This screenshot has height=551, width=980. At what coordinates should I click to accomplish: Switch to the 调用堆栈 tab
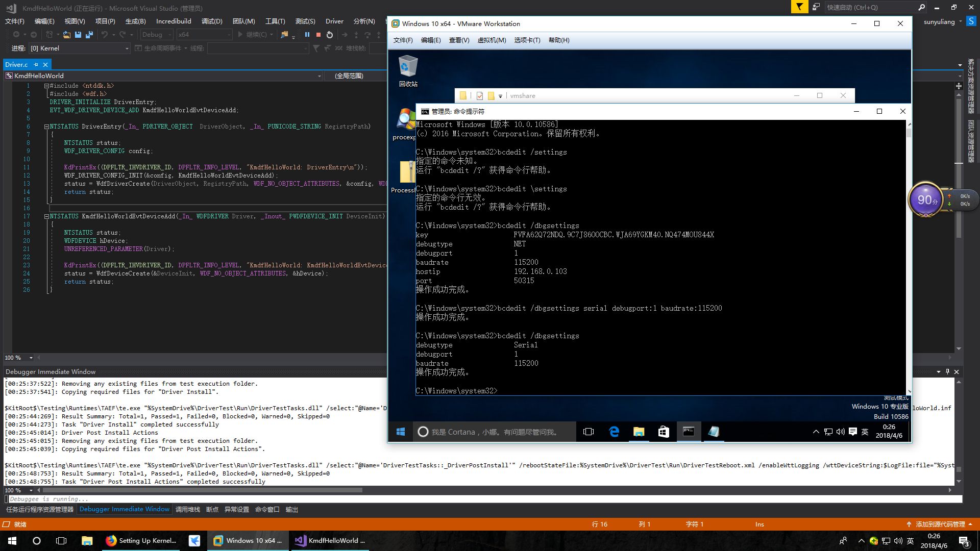point(188,509)
